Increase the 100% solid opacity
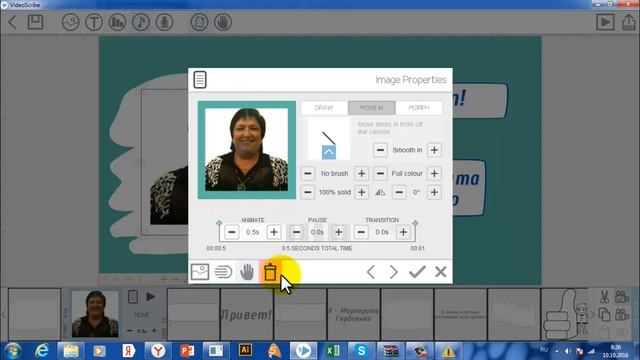This screenshot has height=360, width=640. (361, 192)
